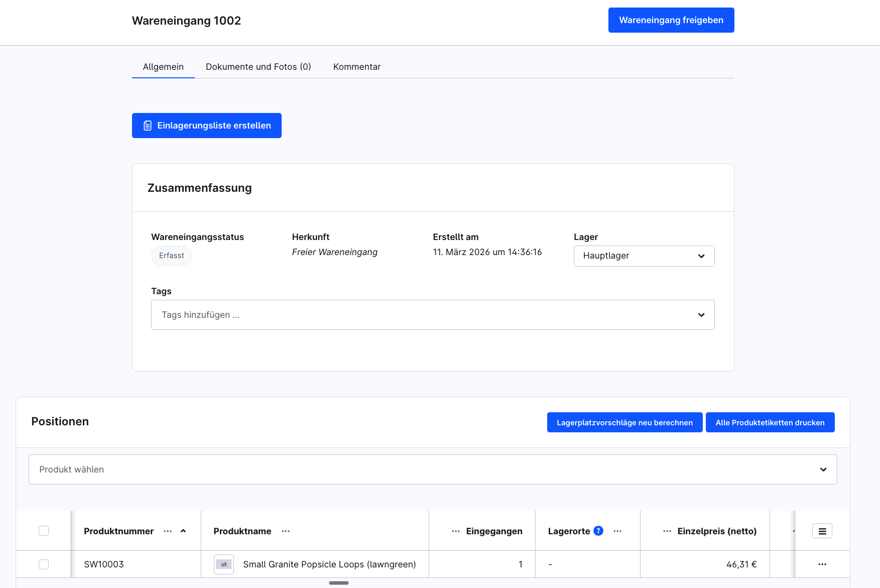This screenshot has width=880, height=588.
Task: Open the Produktname column options ellipsis
Action: (286, 531)
